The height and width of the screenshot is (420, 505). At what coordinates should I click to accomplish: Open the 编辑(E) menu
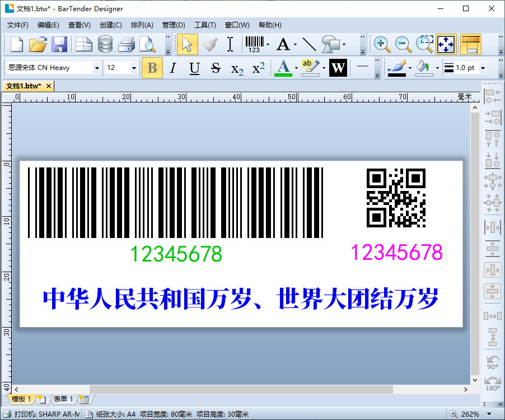pyautogui.click(x=48, y=25)
